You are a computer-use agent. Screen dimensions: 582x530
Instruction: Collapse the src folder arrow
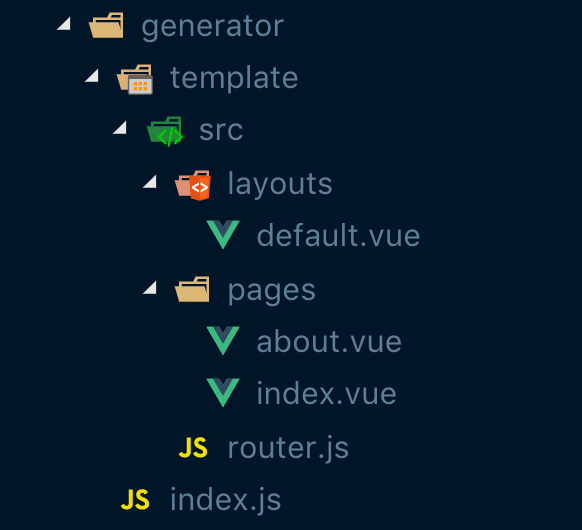(120, 128)
